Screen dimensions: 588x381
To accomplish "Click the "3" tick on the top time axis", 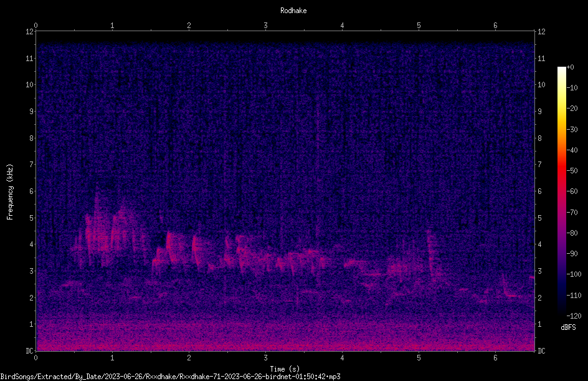I will pyautogui.click(x=265, y=26).
